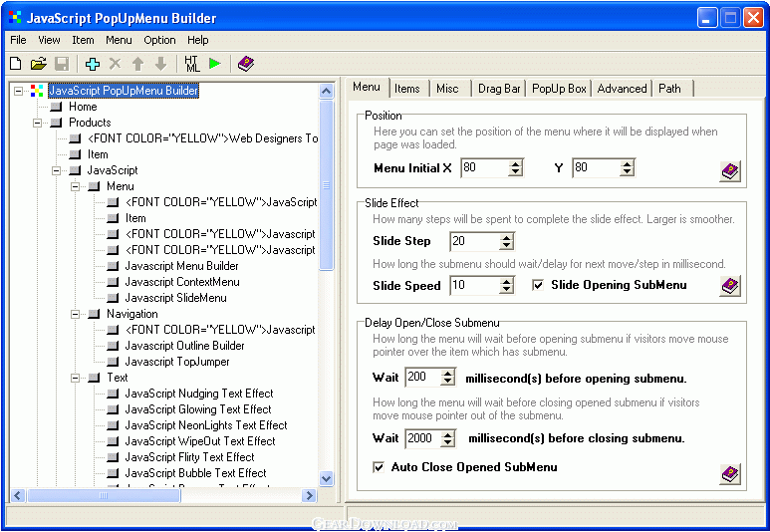Move item down with the down arrow icon
770x532 pixels.
[160, 64]
